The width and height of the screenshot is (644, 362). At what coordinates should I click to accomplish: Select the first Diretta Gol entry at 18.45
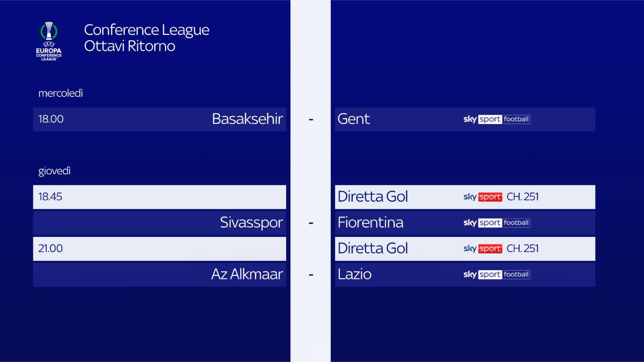pos(373,197)
